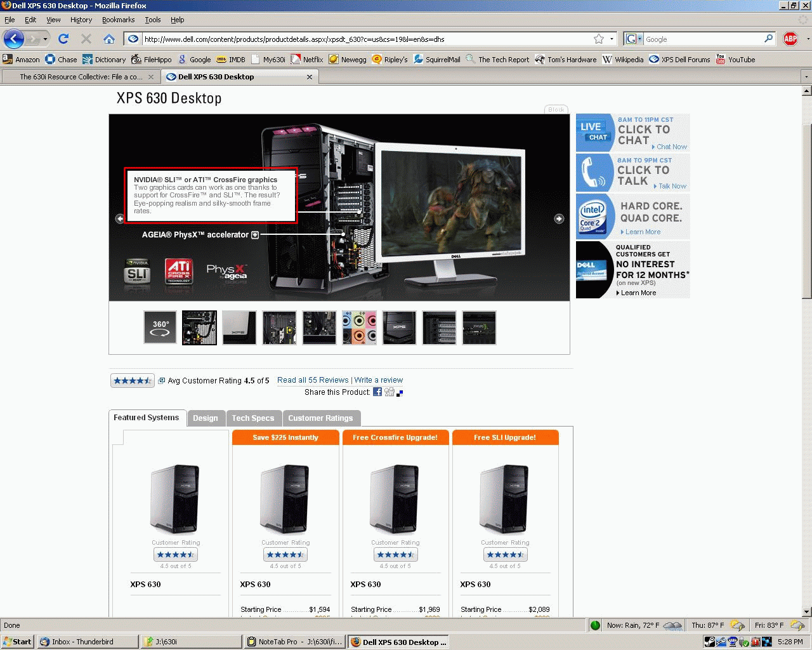The width and height of the screenshot is (812, 650).
Task: Bookmark page using the star icon
Action: (598, 39)
